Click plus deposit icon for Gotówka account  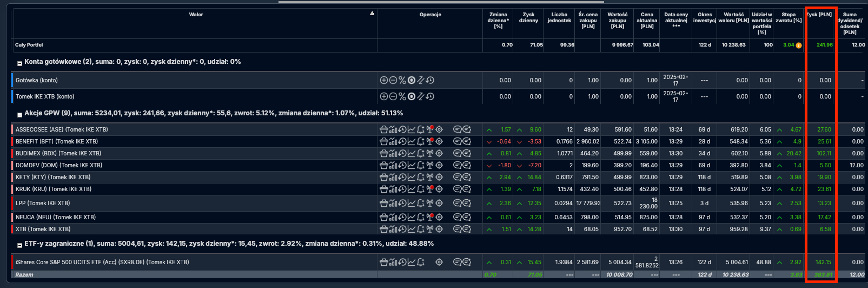(384, 80)
